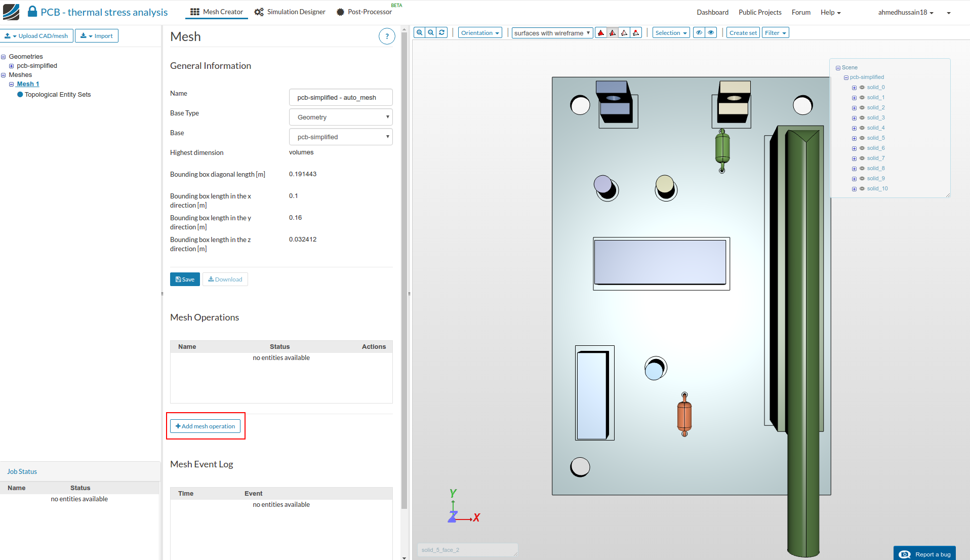The image size is (970, 560).
Task: Toggle visibility of solid_0
Action: pos(862,88)
